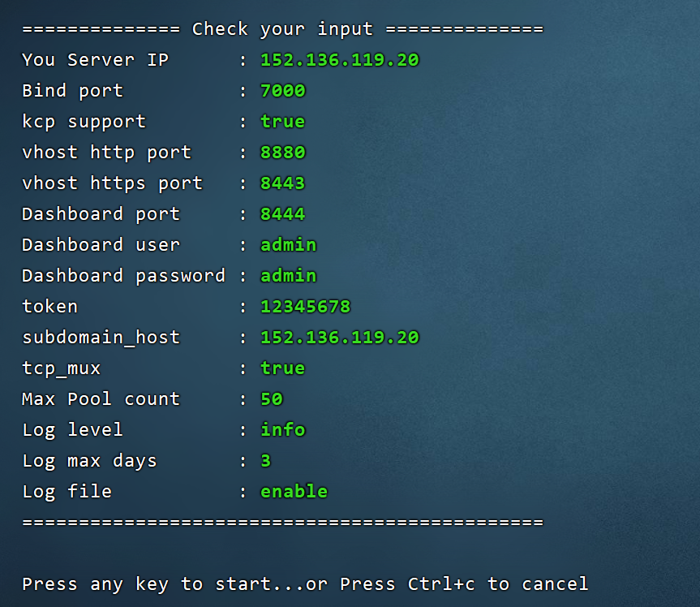Click the bottom separator line of equals signs
This screenshot has width=700, height=607.
[283, 522]
